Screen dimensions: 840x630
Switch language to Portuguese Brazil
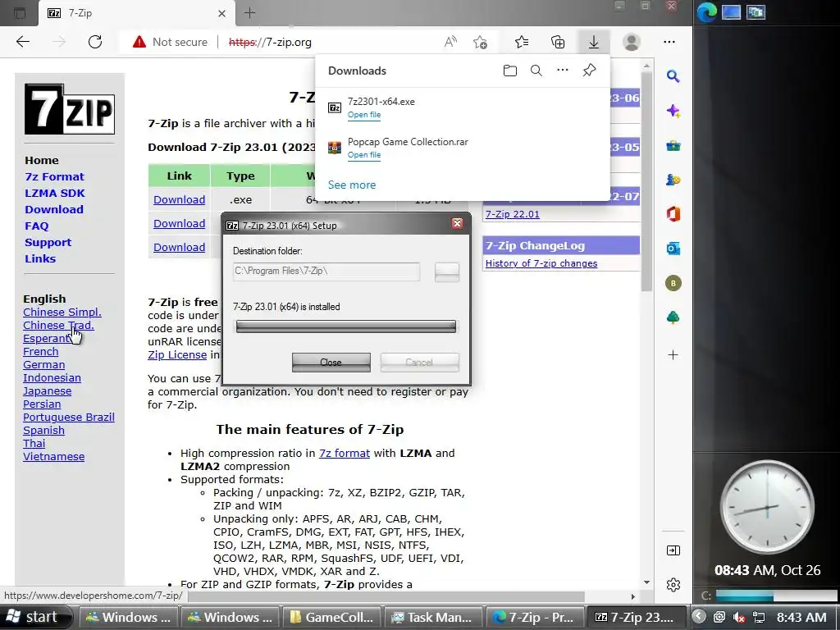(69, 418)
